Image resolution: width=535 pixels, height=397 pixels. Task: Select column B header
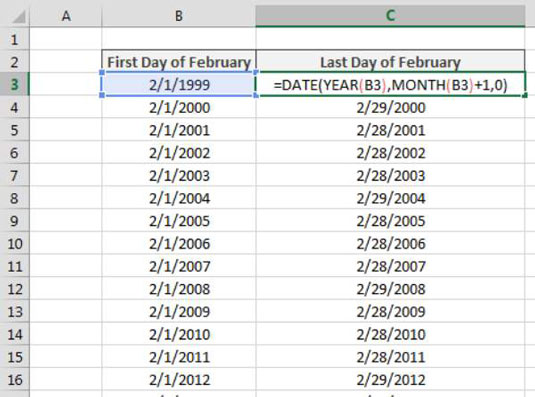pos(178,16)
